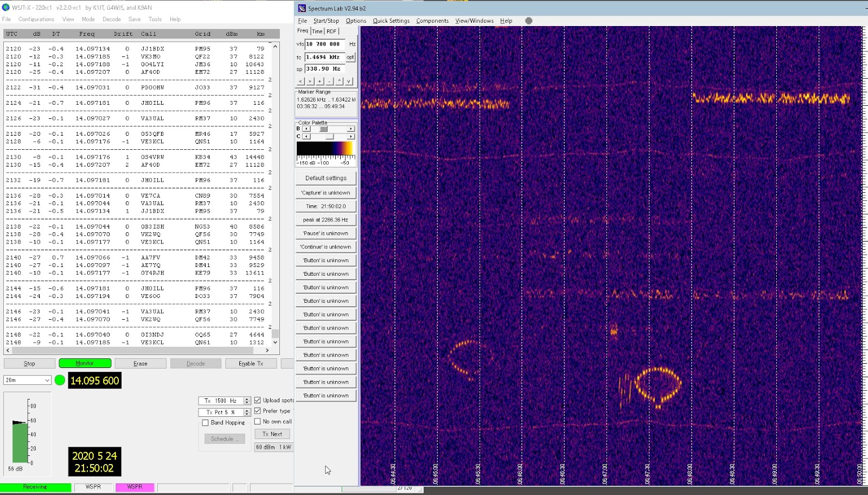
Task: Open WSJT-X Decode menu
Action: pos(112,19)
